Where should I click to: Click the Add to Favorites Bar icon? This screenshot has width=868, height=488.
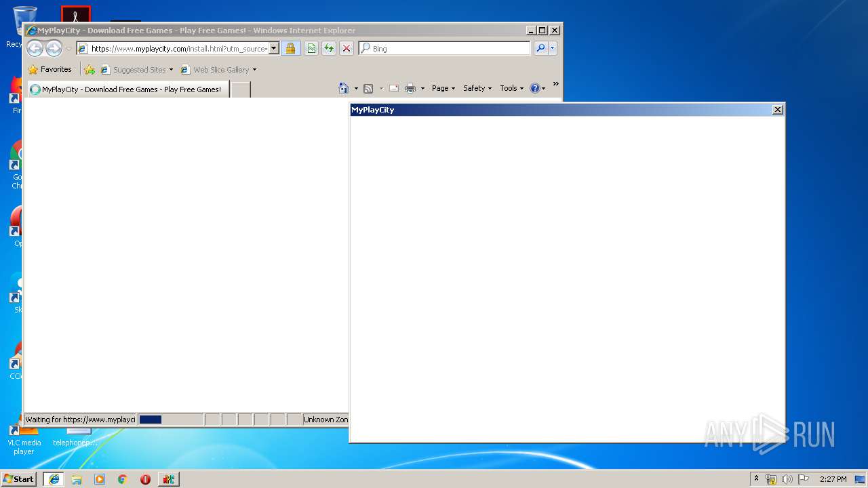[90, 69]
